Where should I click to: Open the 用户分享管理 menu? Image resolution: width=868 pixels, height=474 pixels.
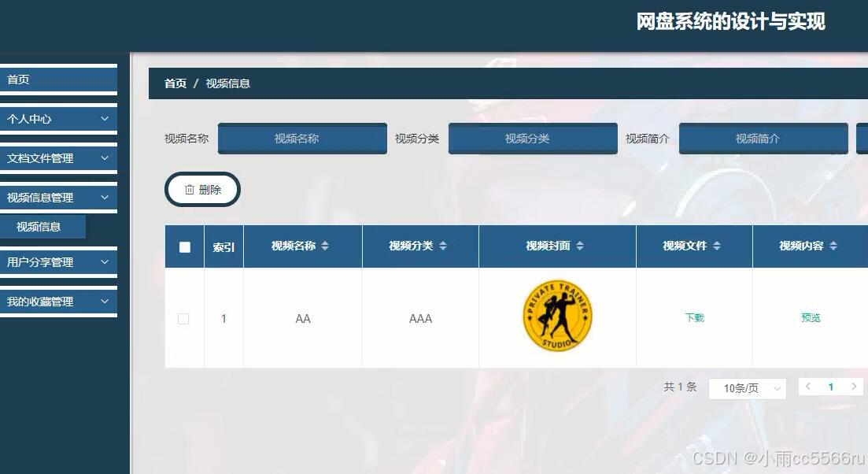55,262
